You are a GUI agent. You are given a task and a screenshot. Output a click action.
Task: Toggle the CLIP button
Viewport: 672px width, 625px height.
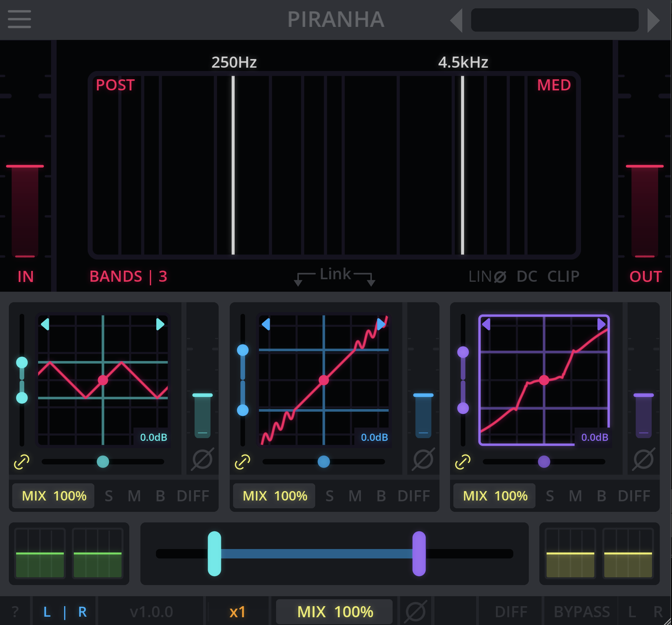563,276
